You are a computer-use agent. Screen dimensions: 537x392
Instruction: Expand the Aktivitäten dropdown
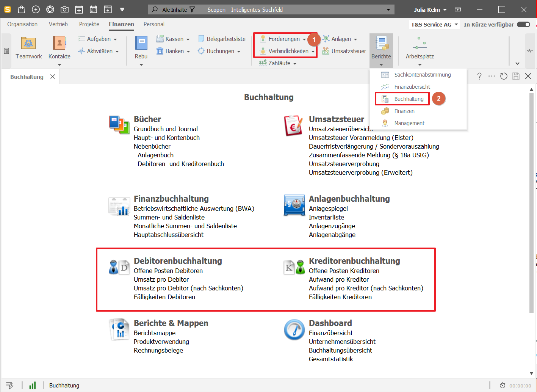pyautogui.click(x=117, y=51)
